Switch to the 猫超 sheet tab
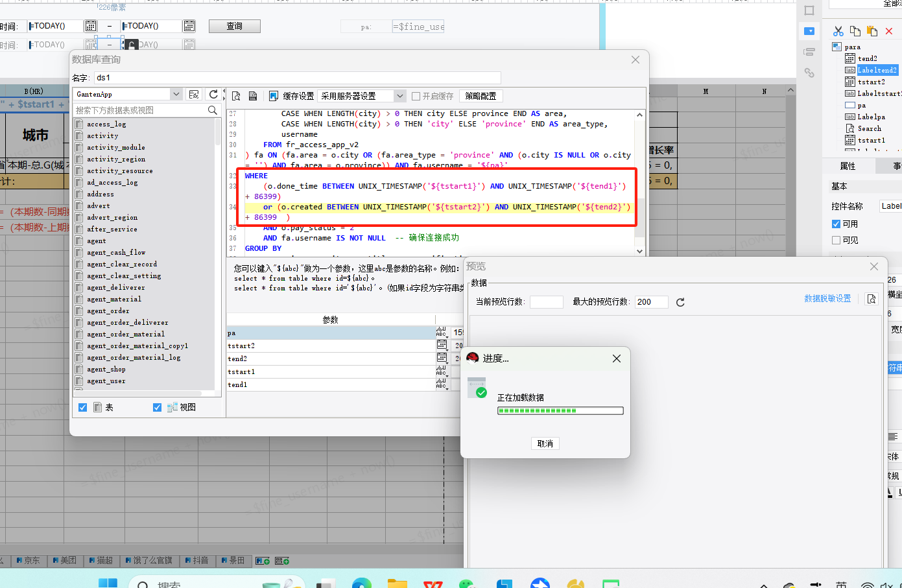Image resolution: width=902 pixels, height=588 pixels. pos(101,560)
